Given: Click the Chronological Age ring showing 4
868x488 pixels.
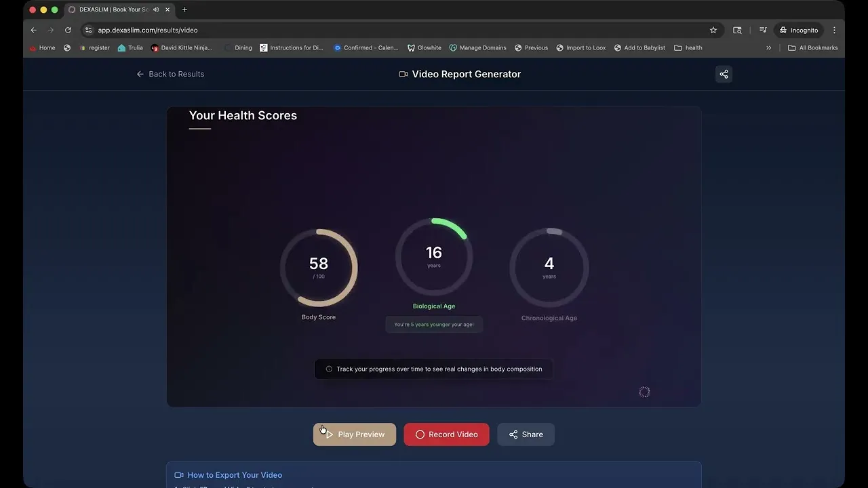Looking at the screenshot, I should point(549,268).
